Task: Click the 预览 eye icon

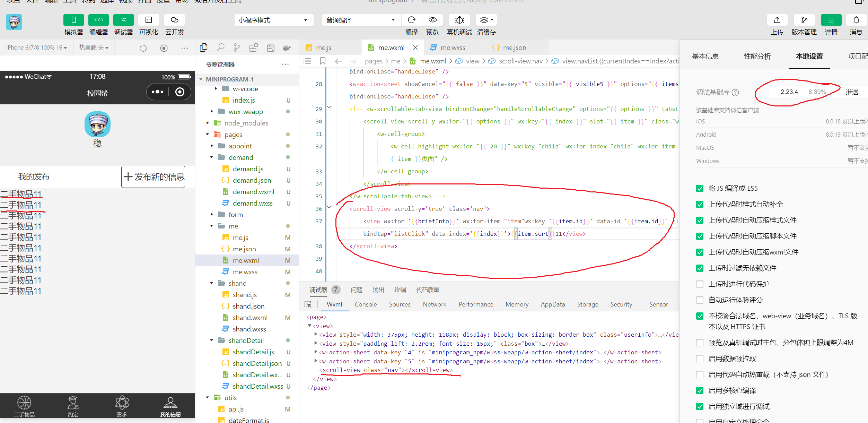Action: (432, 20)
